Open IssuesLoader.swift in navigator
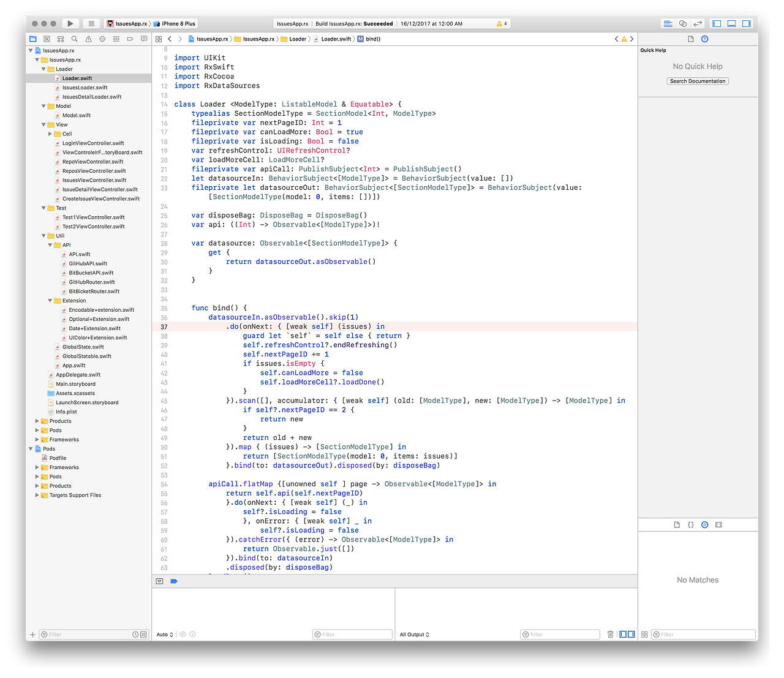 [x=85, y=88]
